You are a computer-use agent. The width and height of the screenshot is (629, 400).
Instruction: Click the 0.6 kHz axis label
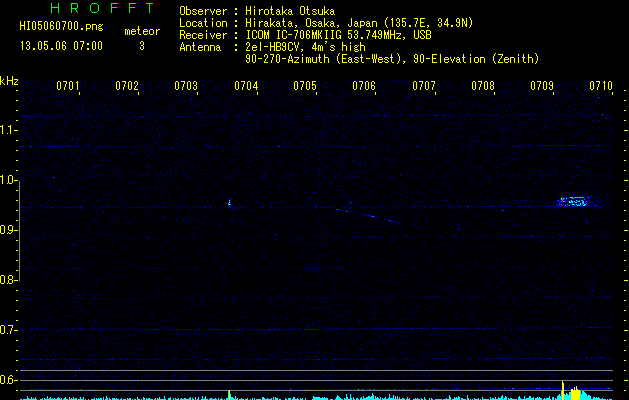coord(9,380)
